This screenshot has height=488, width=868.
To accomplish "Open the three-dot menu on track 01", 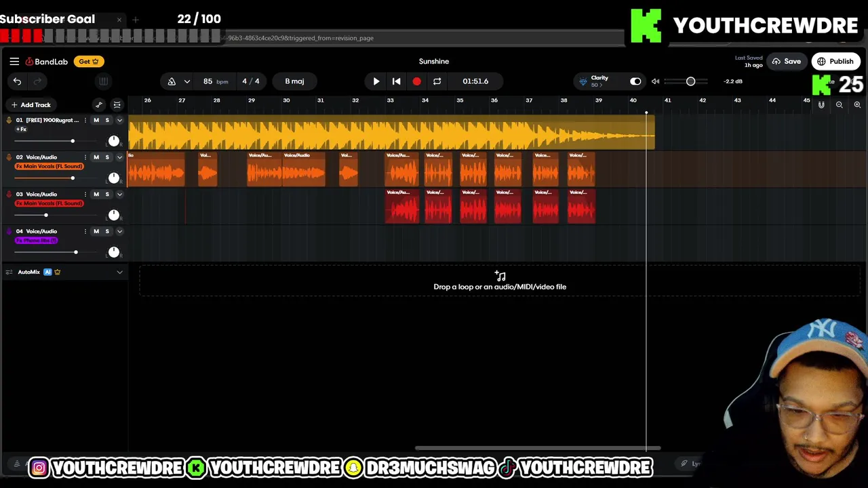I will point(85,121).
